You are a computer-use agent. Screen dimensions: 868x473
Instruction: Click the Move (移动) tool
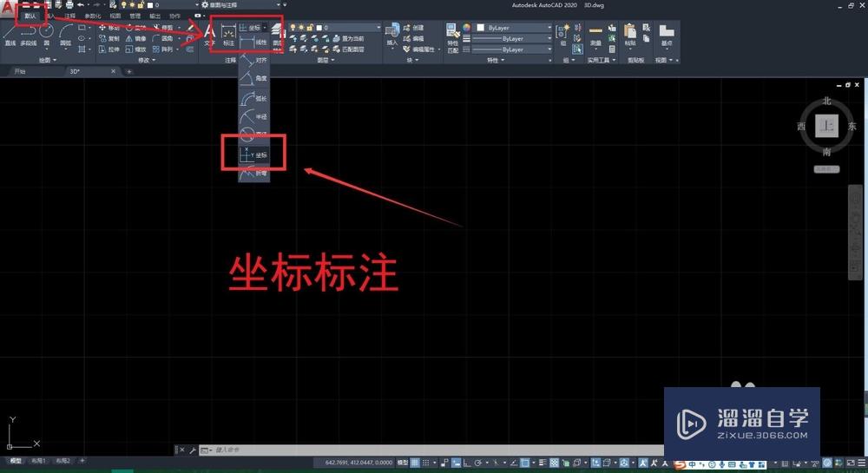tap(109, 28)
